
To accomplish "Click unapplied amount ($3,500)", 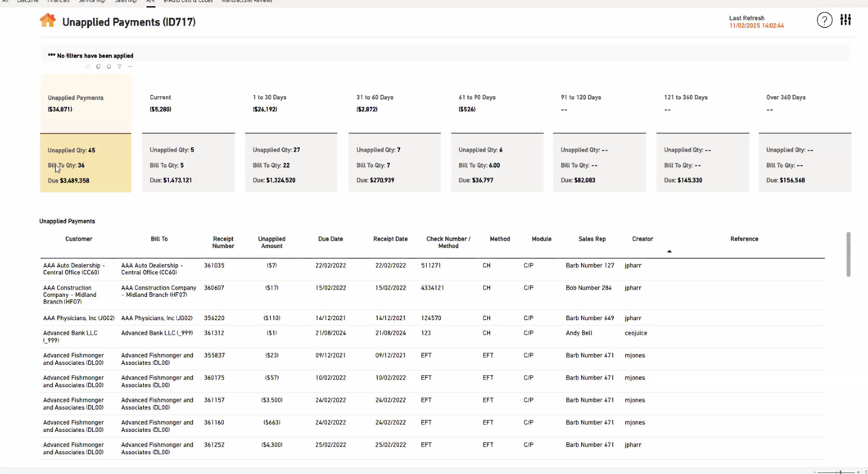I will (272, 400).
